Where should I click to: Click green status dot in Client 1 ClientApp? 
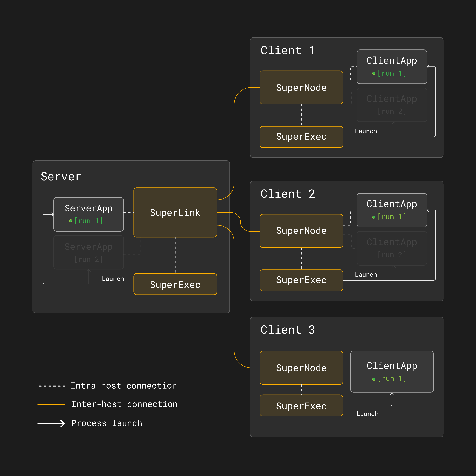[374, 73]
